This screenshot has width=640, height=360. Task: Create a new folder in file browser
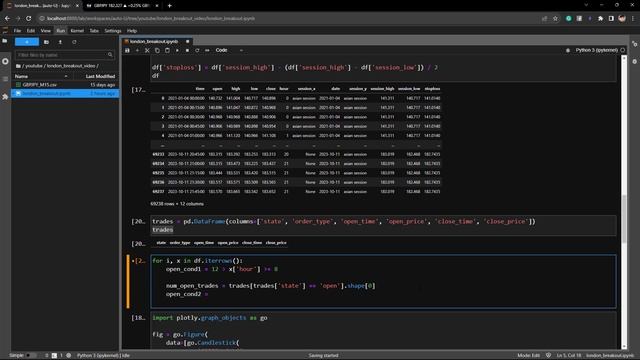coord(47,42)
